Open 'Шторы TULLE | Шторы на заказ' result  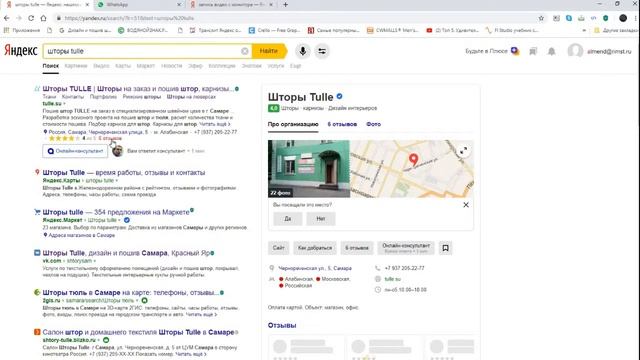138,89
